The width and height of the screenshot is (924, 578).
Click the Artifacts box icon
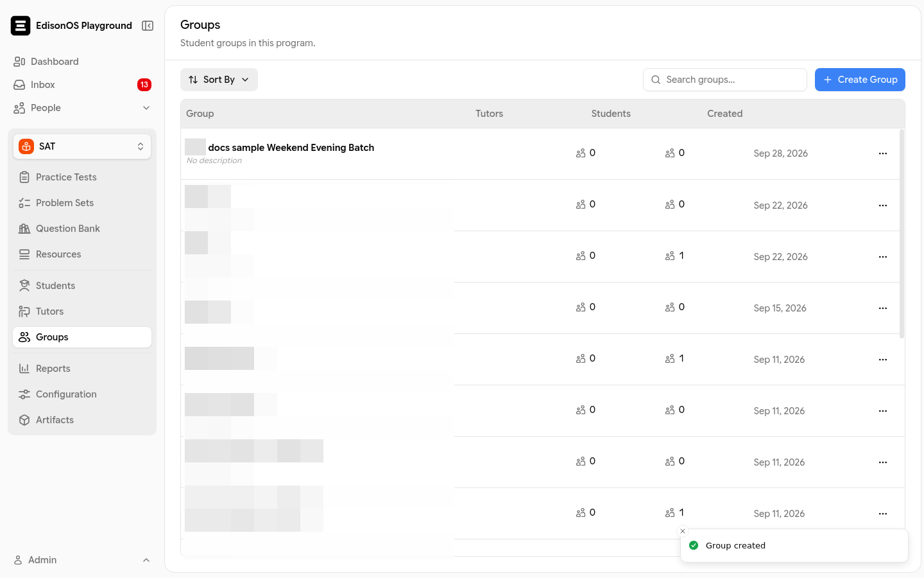click(24, 420)
